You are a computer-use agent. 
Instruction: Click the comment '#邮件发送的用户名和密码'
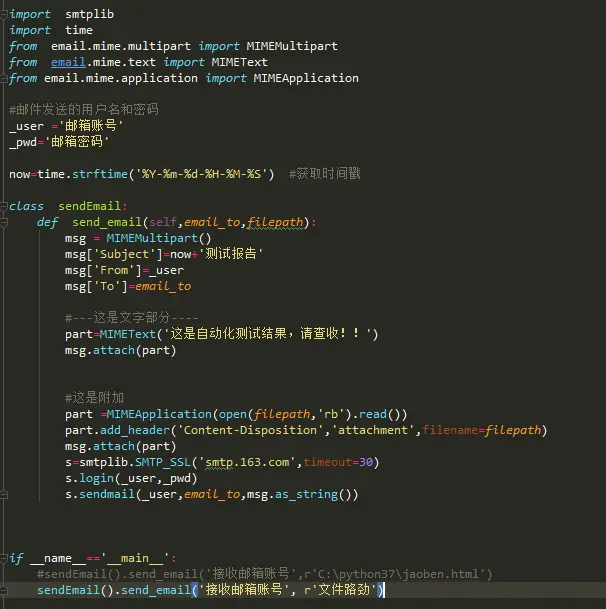pyautogui.click(x=84, y=110)
